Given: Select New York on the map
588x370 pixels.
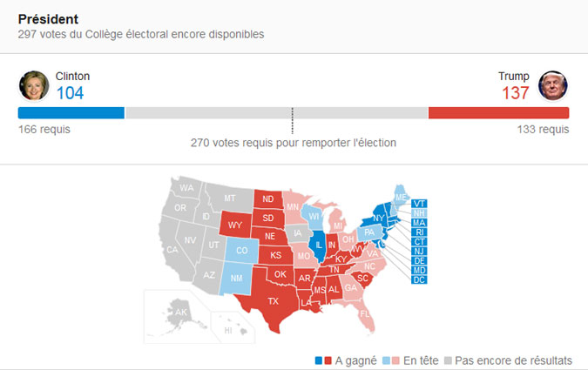Looking at the screenshot, I should point(377,218).
